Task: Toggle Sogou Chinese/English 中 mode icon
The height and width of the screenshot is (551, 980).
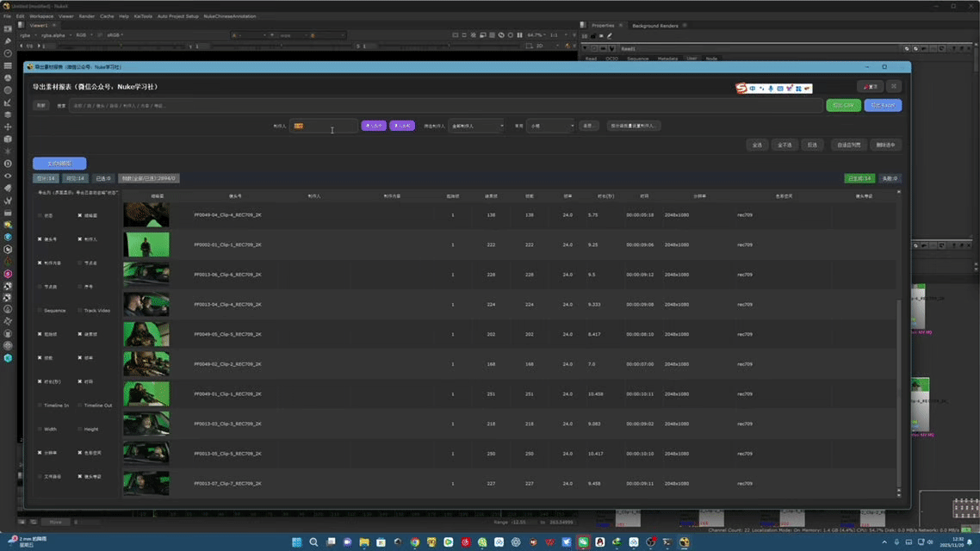Action: coord(753,89)
